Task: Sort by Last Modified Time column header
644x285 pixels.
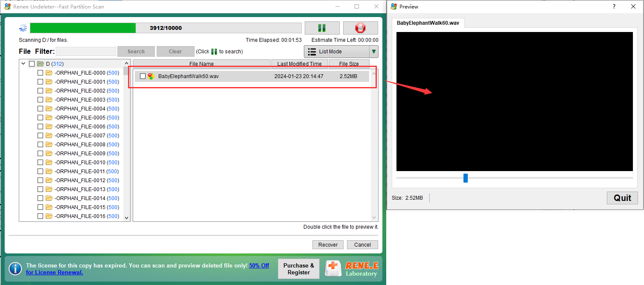Action: click(300, 64)
